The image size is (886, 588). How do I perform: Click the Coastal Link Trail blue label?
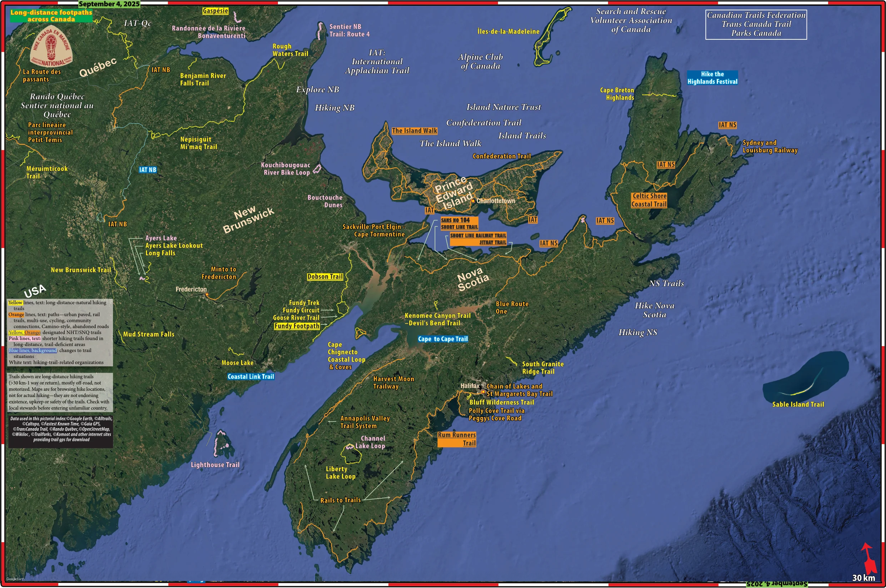[251, 377]
